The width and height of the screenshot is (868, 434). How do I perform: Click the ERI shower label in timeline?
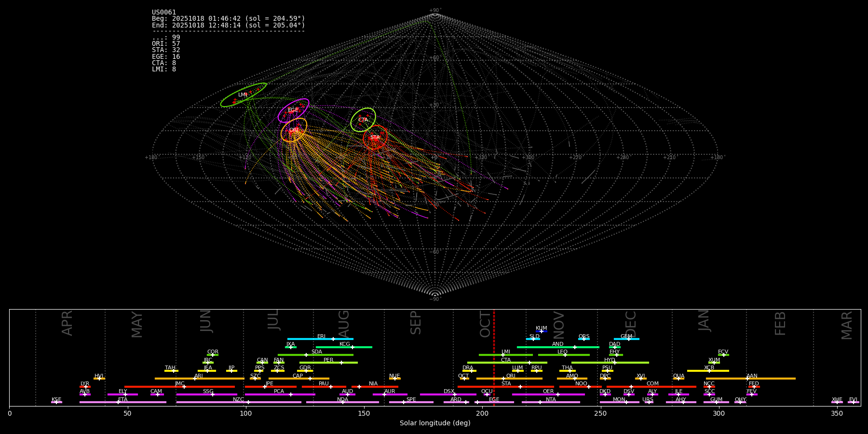(x=321, y=337)
